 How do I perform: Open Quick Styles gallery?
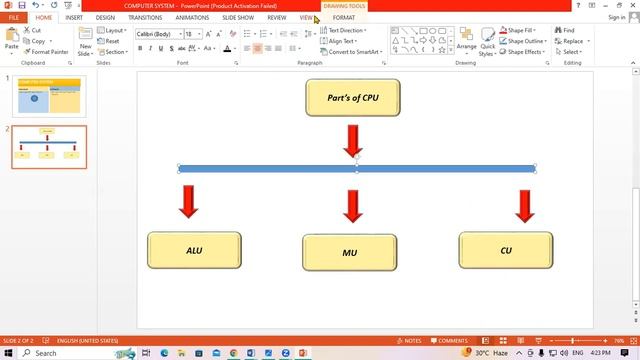[487, 42]
